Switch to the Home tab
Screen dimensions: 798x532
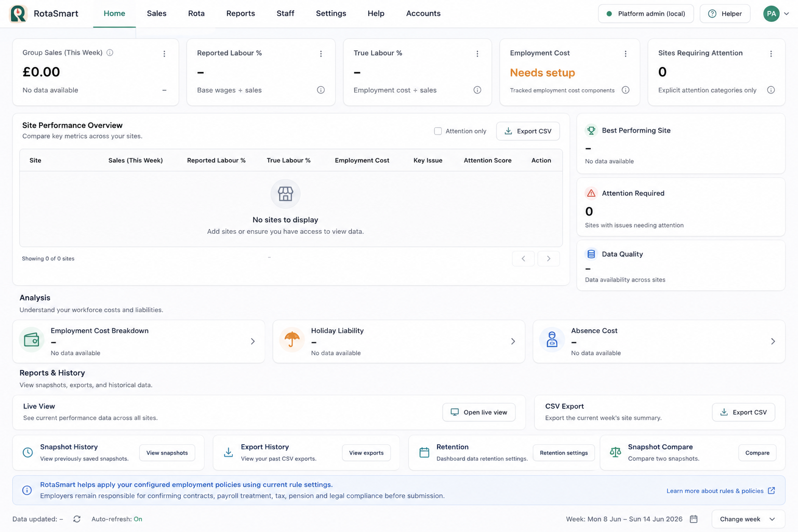click(114, 14)
